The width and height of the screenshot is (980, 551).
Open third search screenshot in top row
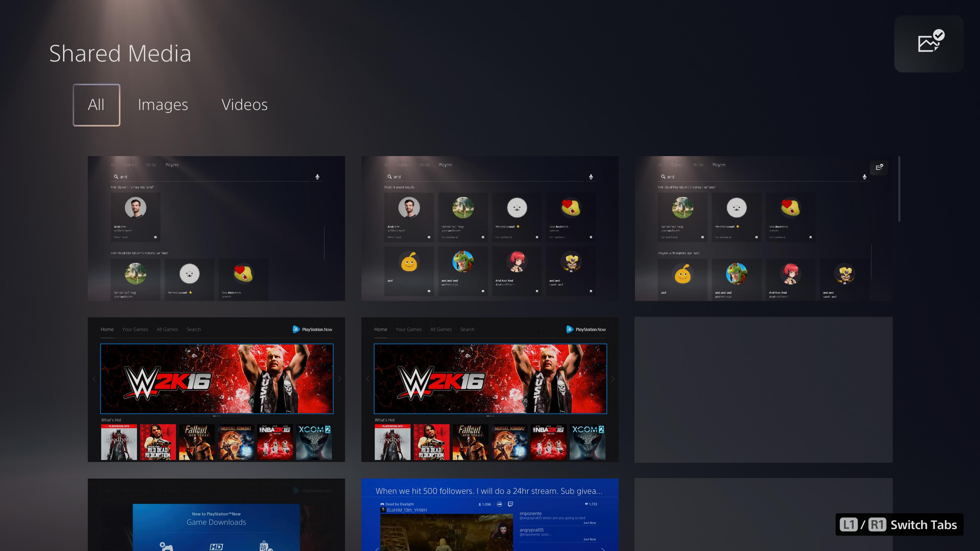764,229
